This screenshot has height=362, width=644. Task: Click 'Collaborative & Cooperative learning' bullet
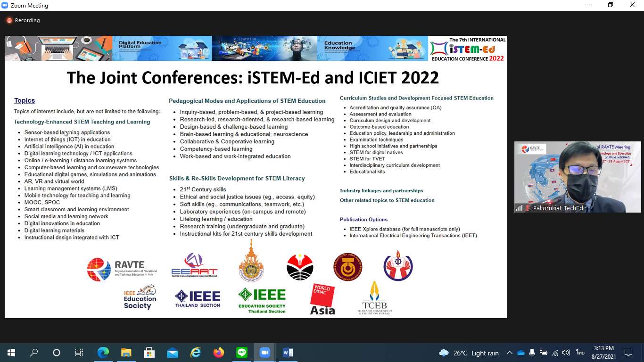[x=227, y=141]
